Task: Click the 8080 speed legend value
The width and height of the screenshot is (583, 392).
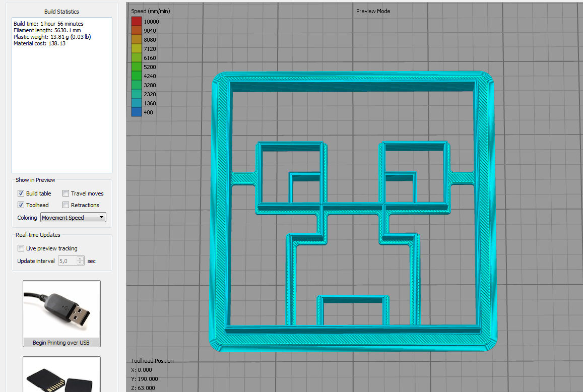Action: coord(150,40)
